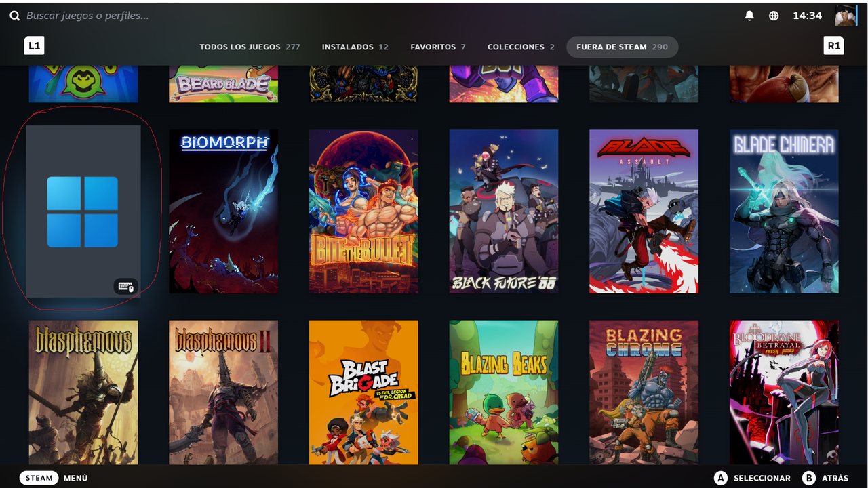The image size is (868, 488).
Task: Open Blast Brigade game cover
Action: pyautogui.click(x=363, y=392)
